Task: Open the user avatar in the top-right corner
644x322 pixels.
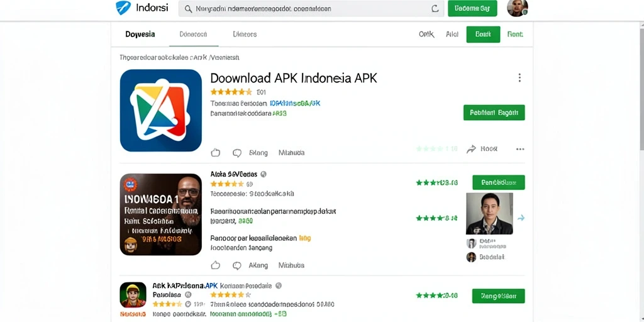Action: click(x=517, y=8)
